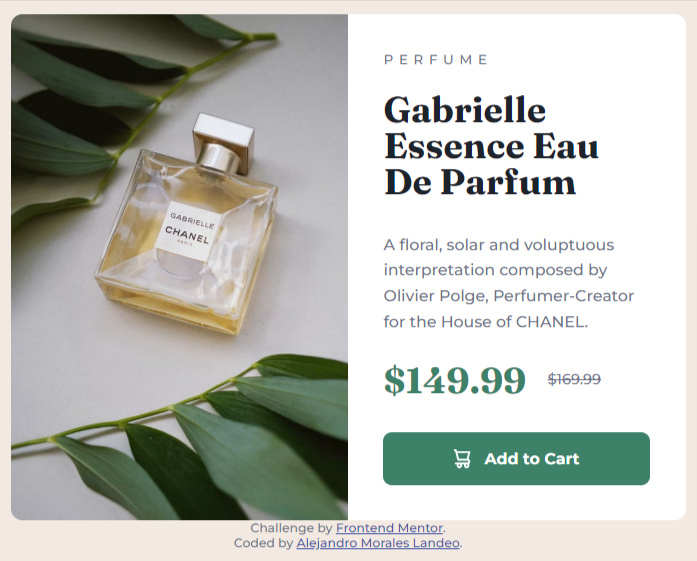This screenshot has width=697, height=561.
Task: Click the crossed-out $169.99 original price
Action: [574, 379]
